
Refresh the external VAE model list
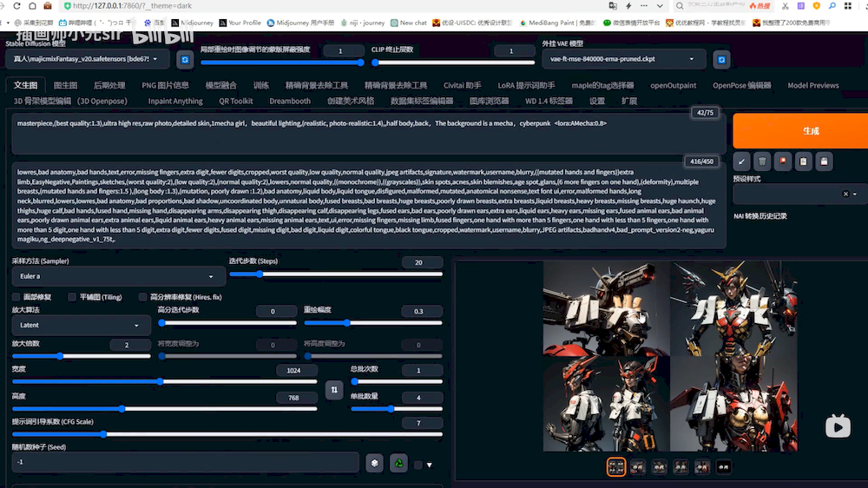tap(721, 59)
